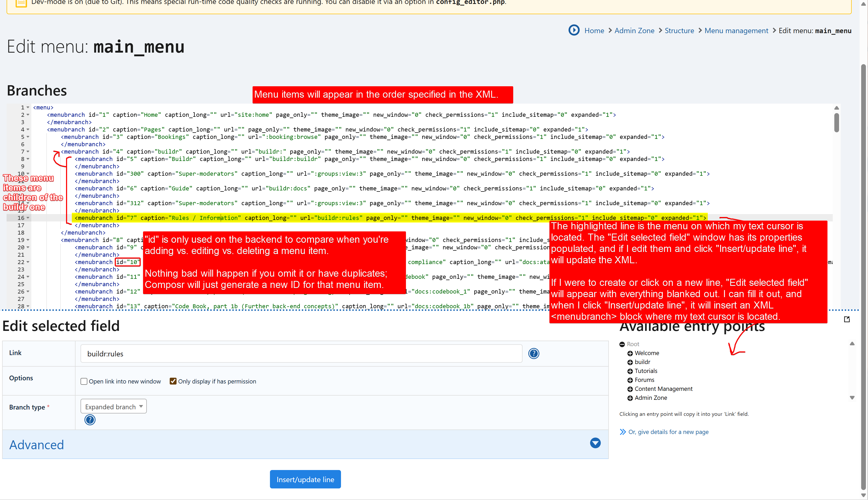Go to Menu management breadcrumb
868x500 pixels.
[x=736, y=31]
